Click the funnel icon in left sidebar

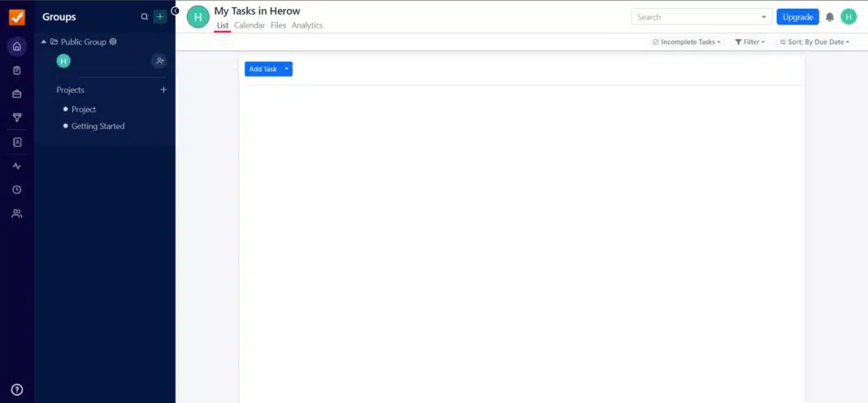tap(17, 118)
